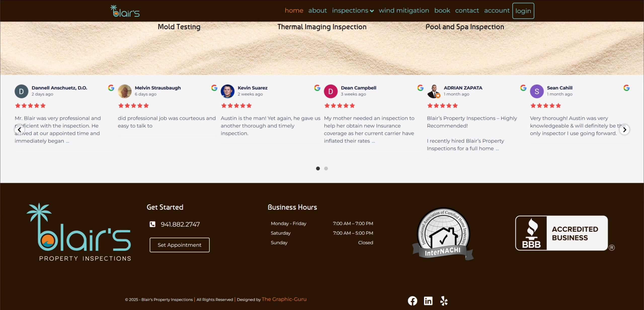
Task: Switch to second review carousel dot
Action: tap(326, 168)
